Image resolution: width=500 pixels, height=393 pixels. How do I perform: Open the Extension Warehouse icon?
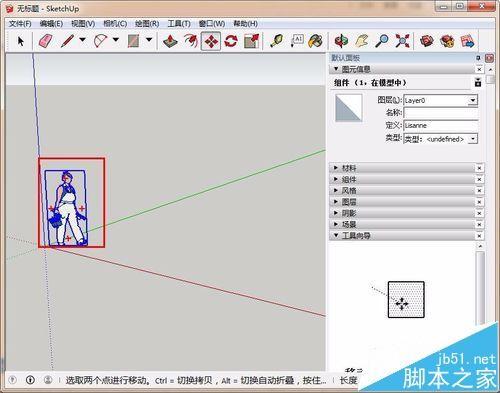coord(447,41)
